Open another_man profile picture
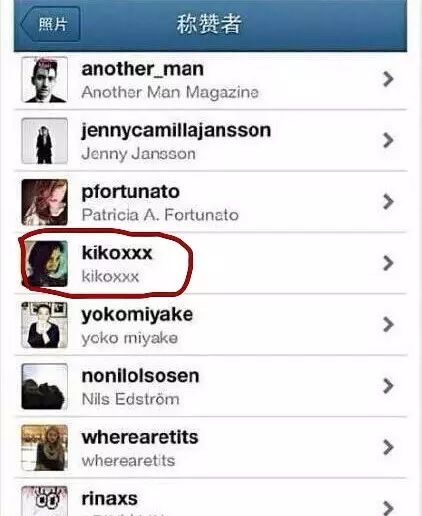The height and width of the screenshot is (516, 422). click(45, 80)
